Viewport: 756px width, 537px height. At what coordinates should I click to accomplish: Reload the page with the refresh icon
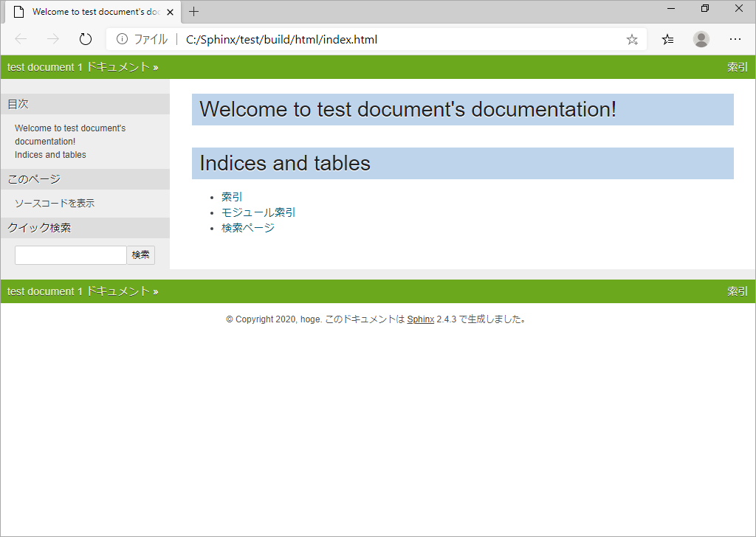tap(86, 39)
